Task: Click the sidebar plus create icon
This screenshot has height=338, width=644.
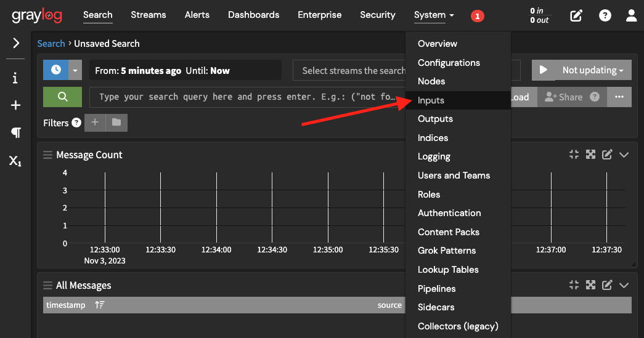Action: pyautogui.click(x=15, y=105)
